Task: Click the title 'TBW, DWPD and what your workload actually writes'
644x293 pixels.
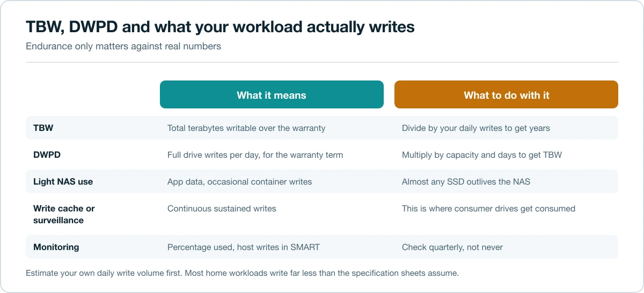Action: pos(220,27)
